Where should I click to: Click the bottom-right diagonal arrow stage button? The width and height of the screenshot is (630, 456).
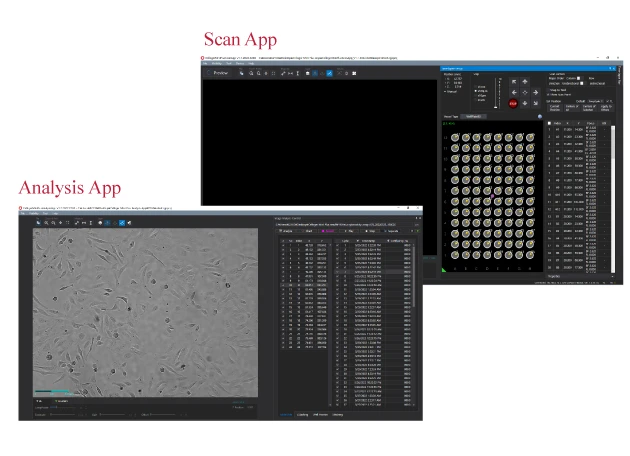(536, 103)
